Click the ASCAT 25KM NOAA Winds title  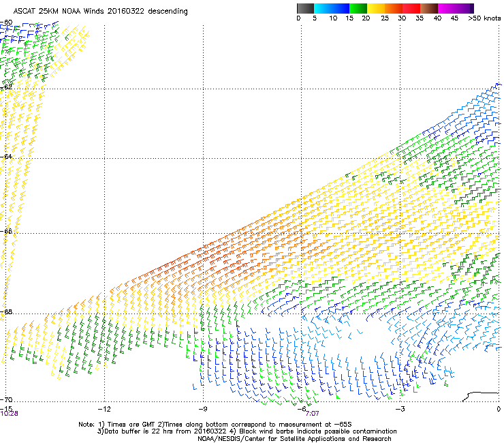click(101, 12)
